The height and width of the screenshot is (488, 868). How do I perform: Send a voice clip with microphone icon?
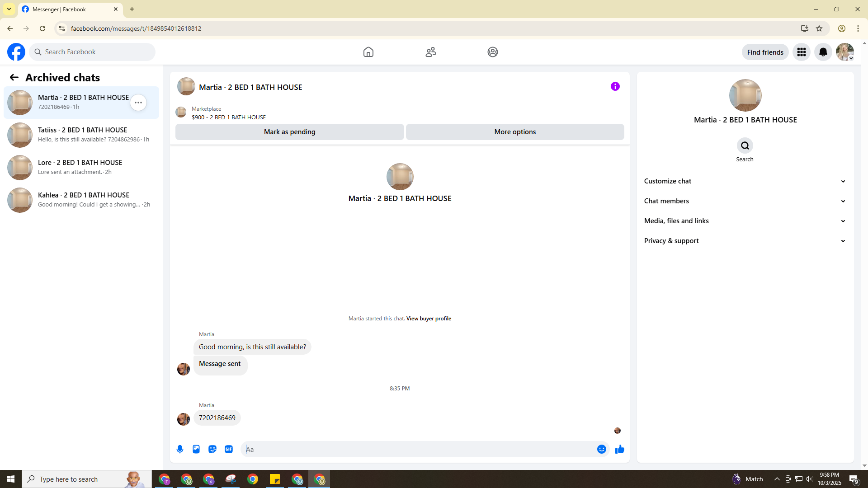pos(180,449)
